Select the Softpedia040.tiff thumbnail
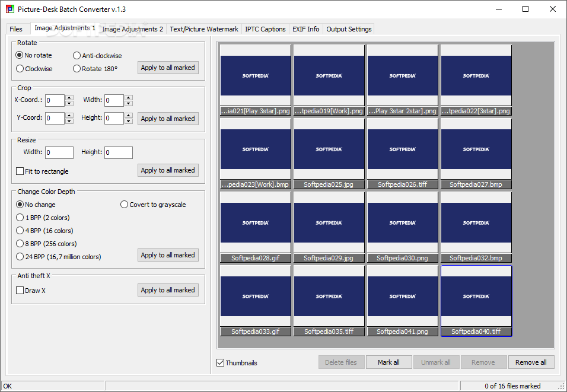Viewport: 567px width, 392px height. click(x=476, y=301)
